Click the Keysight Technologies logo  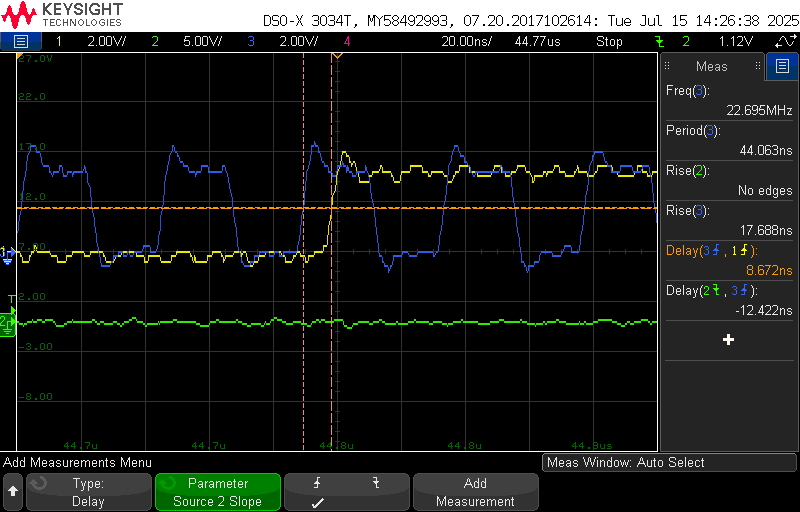[62, 14]
